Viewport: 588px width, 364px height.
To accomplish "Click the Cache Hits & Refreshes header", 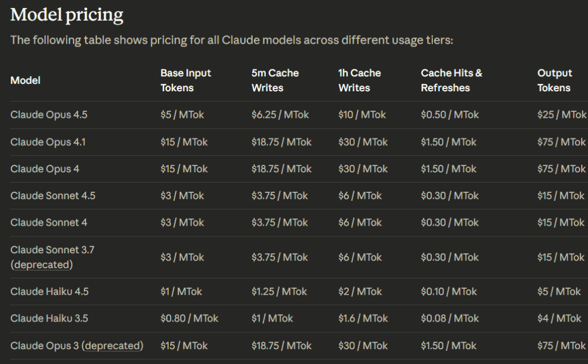I will pyautogui.click(x=451, y=80).
